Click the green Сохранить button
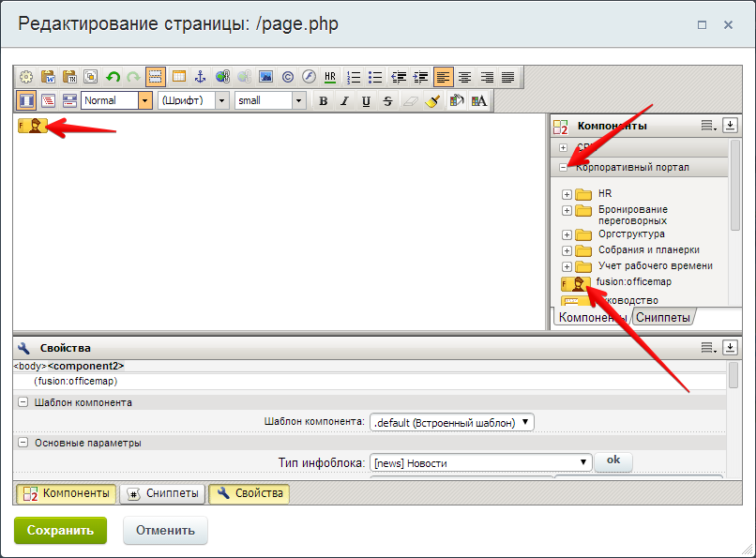The height and width of the screenshot is (558, 756). point(60,531)
